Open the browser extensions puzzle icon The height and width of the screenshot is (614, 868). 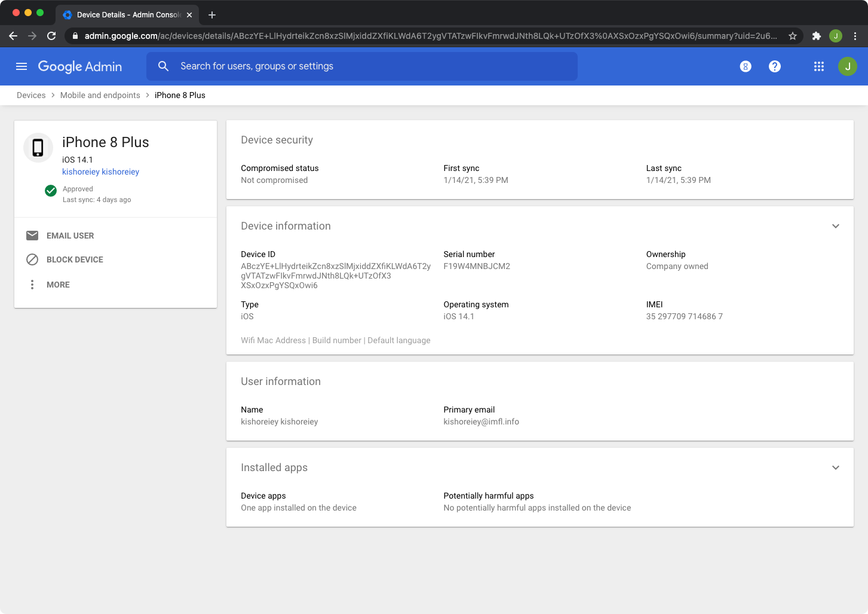click(x=817, y=36)
